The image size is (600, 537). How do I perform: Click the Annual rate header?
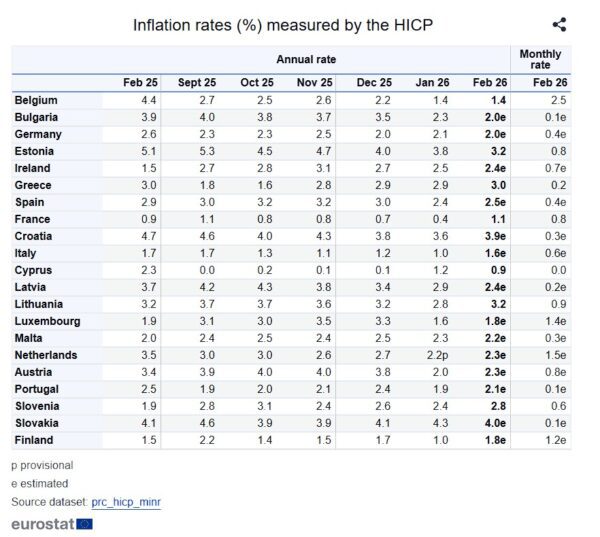click(305, 59)
